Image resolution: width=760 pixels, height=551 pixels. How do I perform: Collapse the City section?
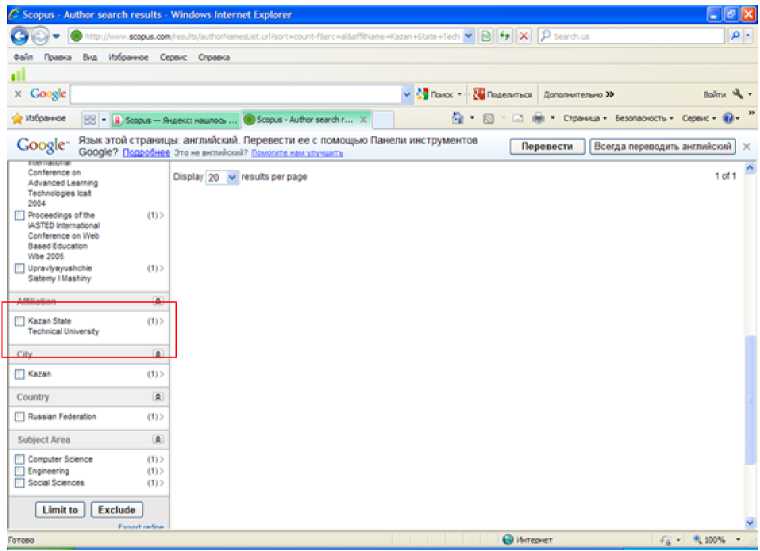[158, 354]
